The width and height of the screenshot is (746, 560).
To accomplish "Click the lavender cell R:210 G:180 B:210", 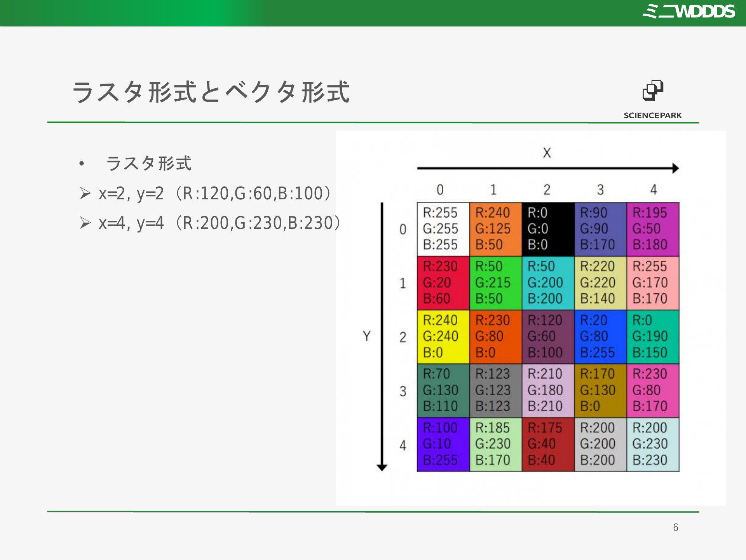I will (548, 391).
